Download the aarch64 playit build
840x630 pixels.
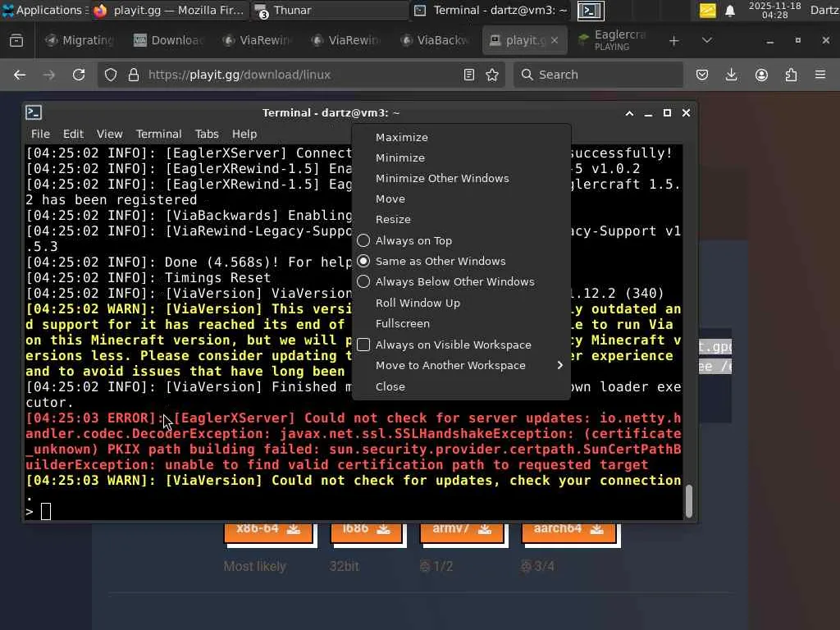tap(568, 529)
